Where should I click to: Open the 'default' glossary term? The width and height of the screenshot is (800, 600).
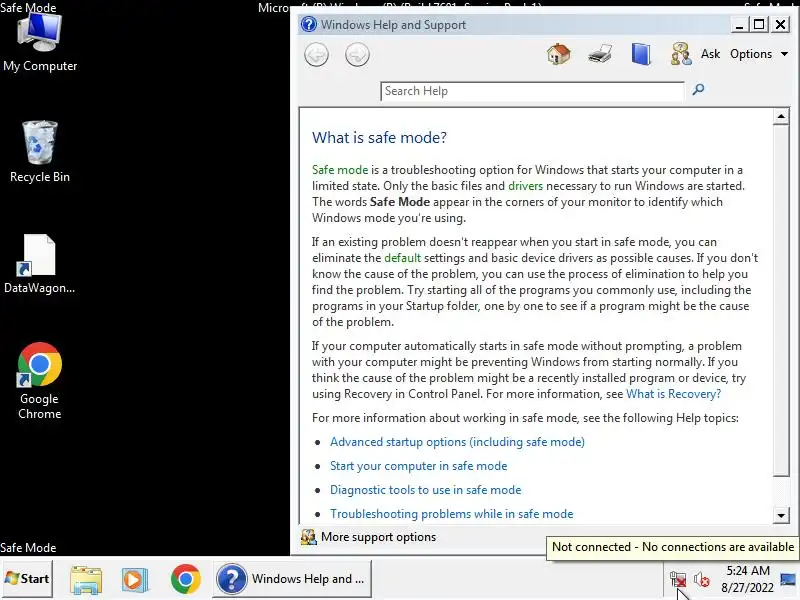[402, 258]
